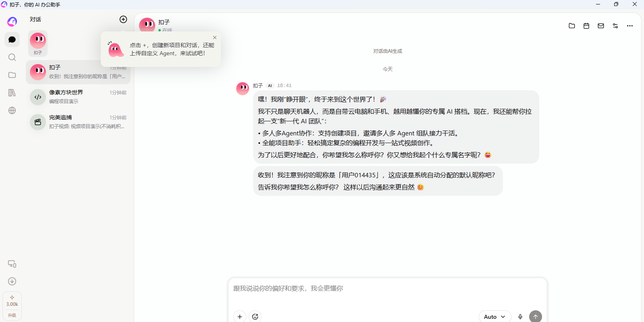
Task: Open the more options ellipsis menu
Action: [630, 26]
